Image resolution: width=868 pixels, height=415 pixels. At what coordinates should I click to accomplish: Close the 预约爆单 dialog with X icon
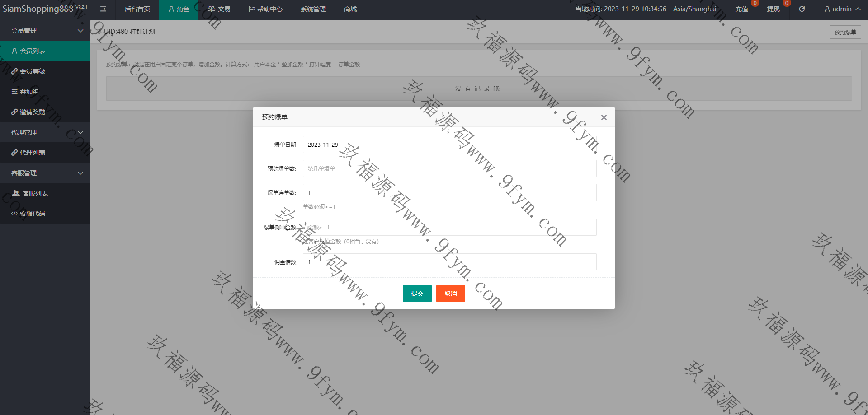pos(604,117)
